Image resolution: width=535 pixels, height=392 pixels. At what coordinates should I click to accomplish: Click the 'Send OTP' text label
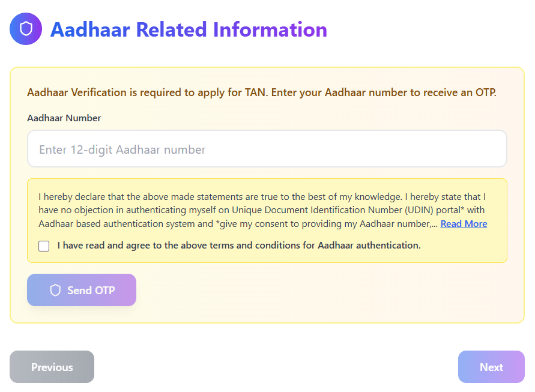91,291
